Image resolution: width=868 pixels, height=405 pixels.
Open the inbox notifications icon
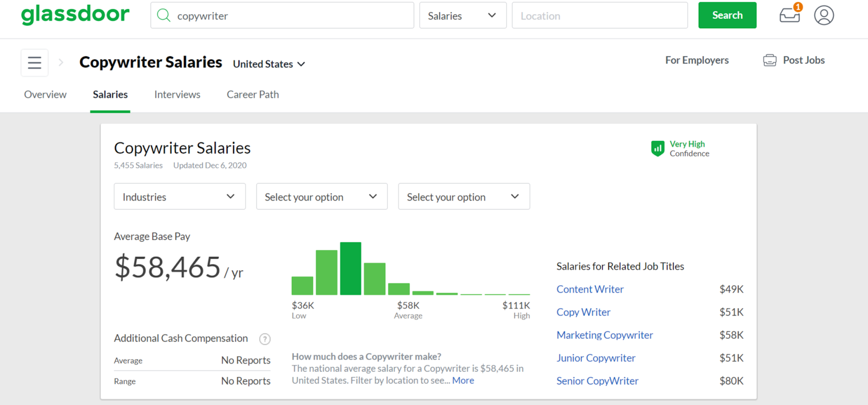[789, 15]
